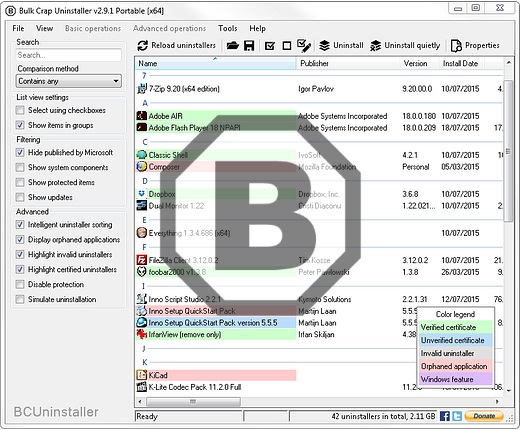Click the Composer row icon
The height and width of the screenshot is (430, 520).
(x=142, y=166)
